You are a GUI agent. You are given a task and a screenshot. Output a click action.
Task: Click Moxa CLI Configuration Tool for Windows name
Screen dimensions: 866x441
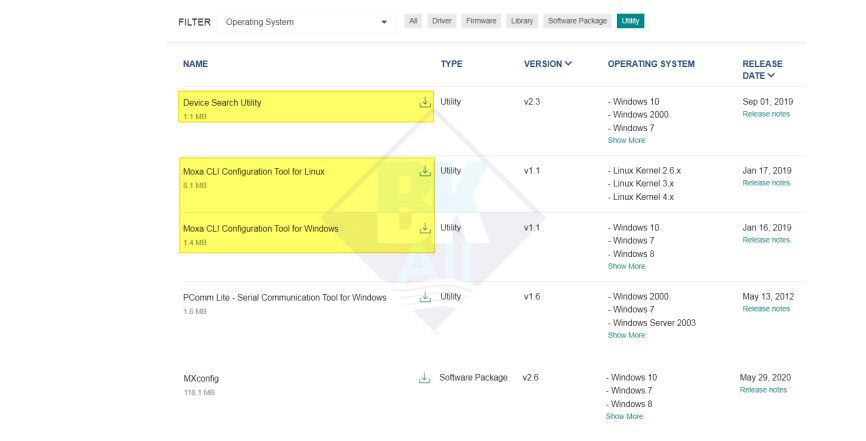(261, 229)
